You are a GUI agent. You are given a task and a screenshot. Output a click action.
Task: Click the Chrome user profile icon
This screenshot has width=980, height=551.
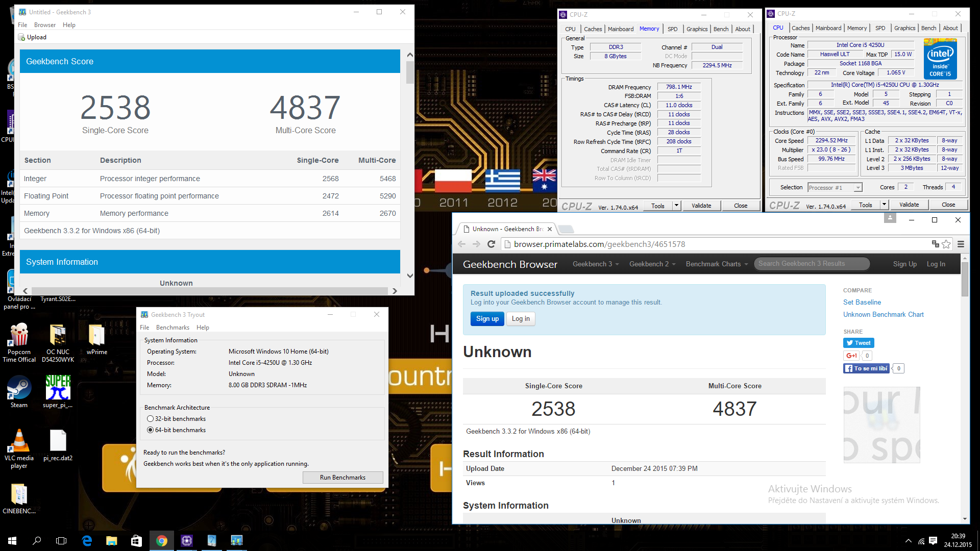click(x=890, y=218)
